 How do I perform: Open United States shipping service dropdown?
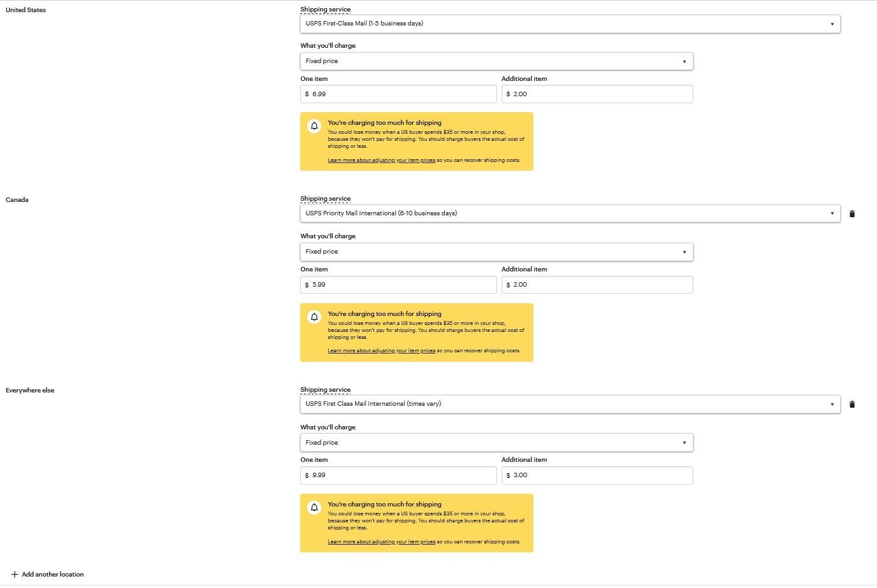click(570, 24)
